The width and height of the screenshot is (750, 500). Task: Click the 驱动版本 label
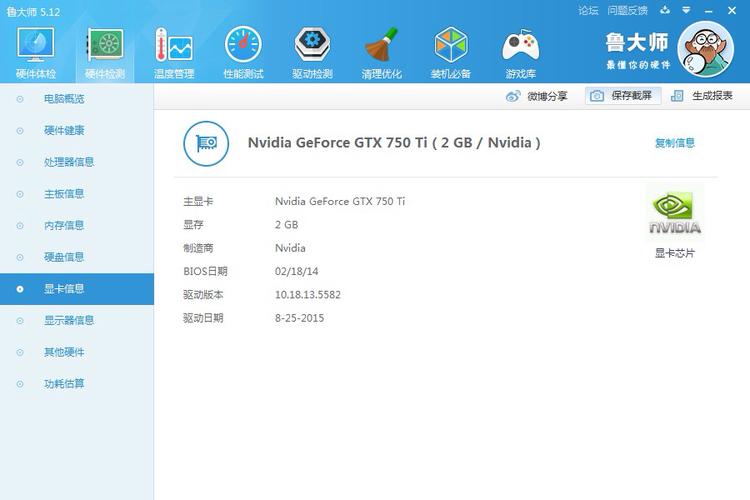(203, 295)
